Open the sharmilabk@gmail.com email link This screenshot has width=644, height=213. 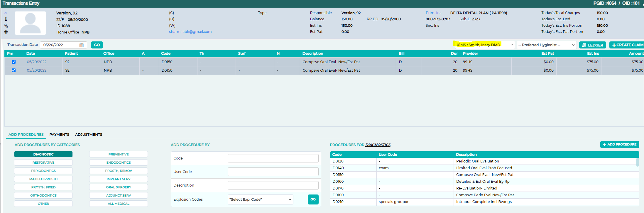click(190, 32)
